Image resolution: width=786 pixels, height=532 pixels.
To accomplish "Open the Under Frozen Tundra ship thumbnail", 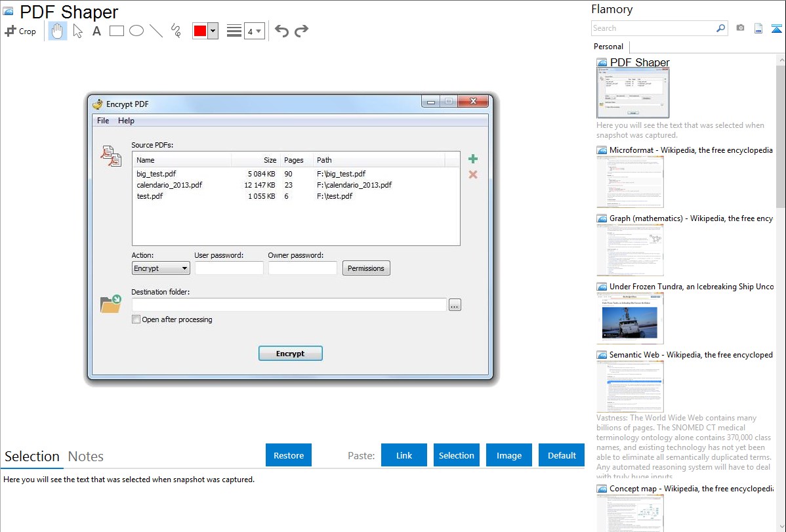I will [x=630, y=318].
